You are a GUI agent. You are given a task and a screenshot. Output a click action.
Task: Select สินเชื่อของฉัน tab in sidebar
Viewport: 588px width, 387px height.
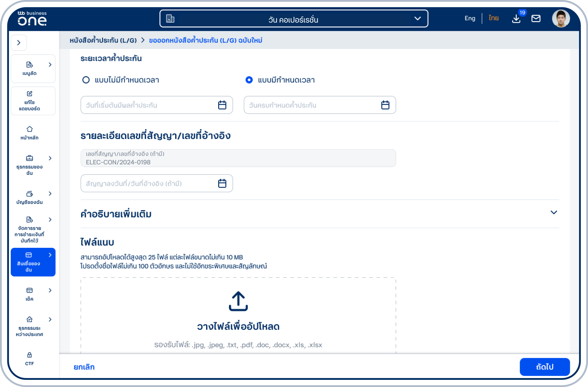click(x=33, y=262)
